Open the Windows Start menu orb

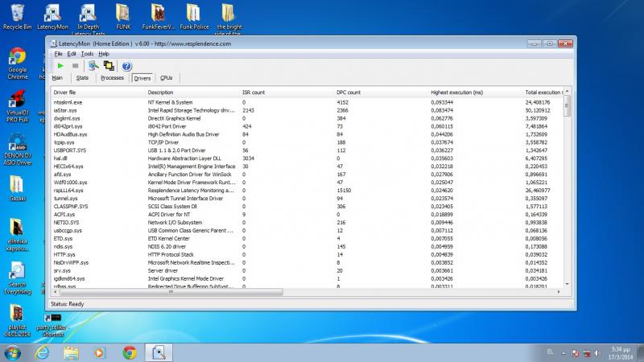coord(14,352)
